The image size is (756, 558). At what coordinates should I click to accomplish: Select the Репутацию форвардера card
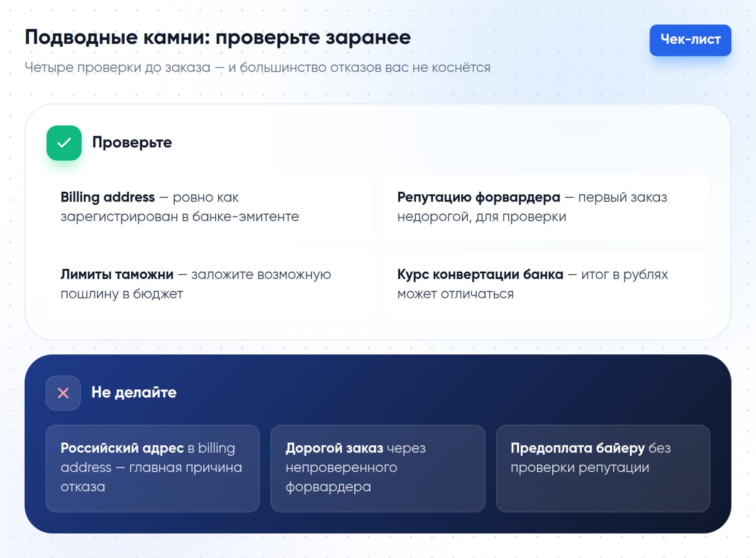coord(546,207)
